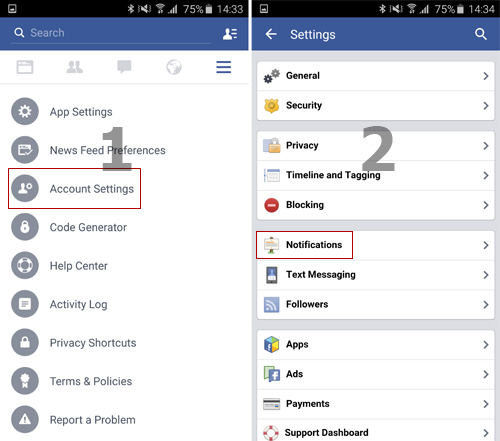Go back using the Settings arrow
500x441 pixels.
271,34
